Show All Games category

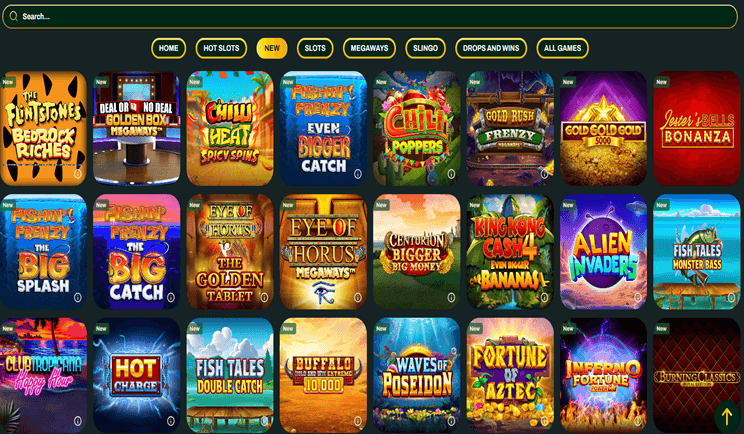(x=562, y=48)
